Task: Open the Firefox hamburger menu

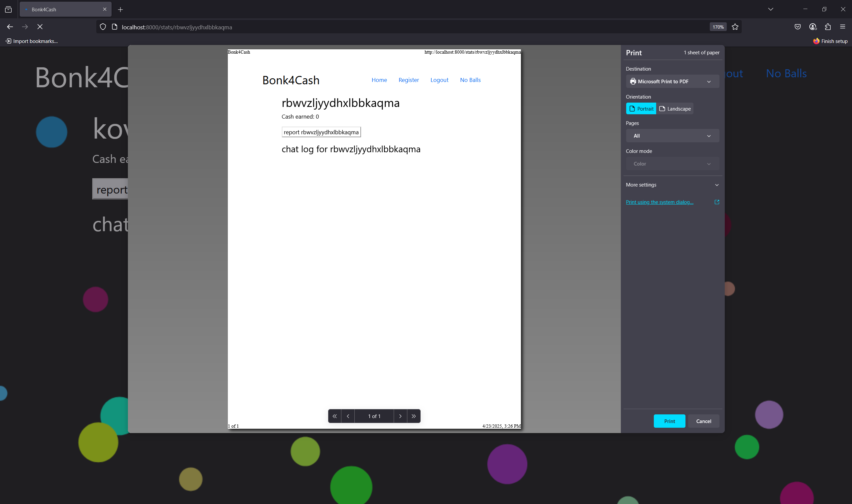Action: point(842,27)
